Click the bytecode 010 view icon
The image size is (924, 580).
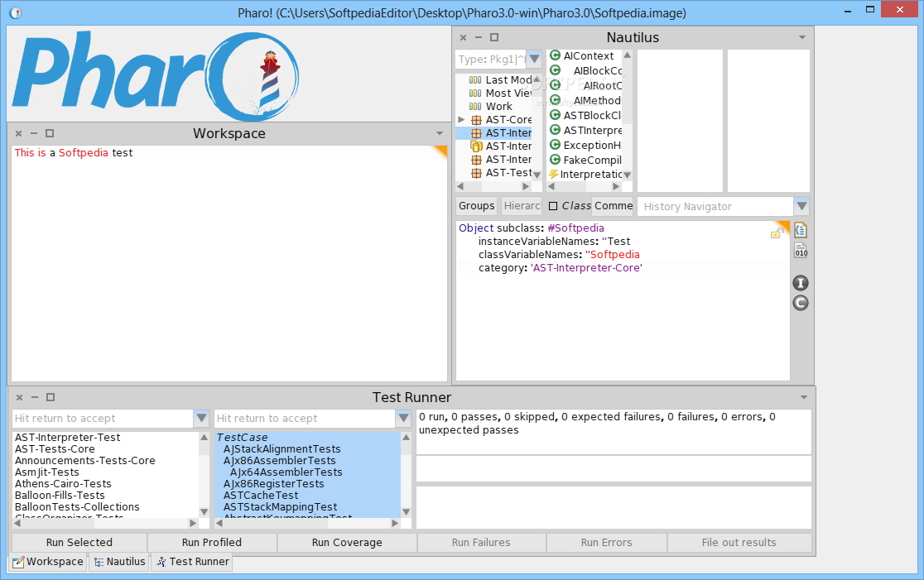click(x=801, y=251)
